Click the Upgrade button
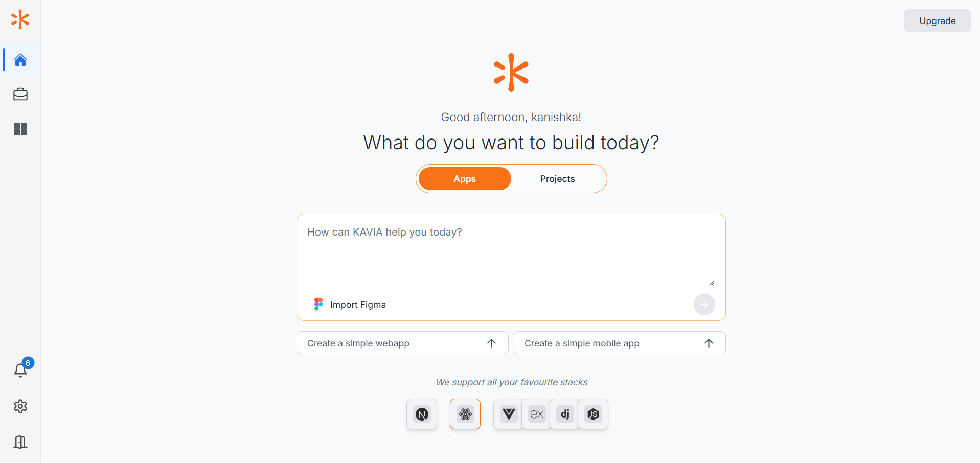The height and width of the screenshot is (463, 980). pyautogui.click(x=937, y=21)
